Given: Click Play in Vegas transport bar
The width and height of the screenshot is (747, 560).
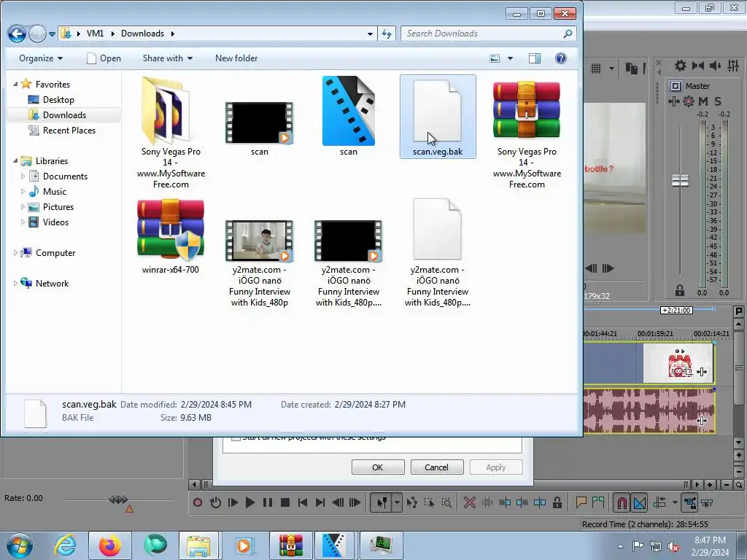Looking at the screenshot, I should 250,502.
